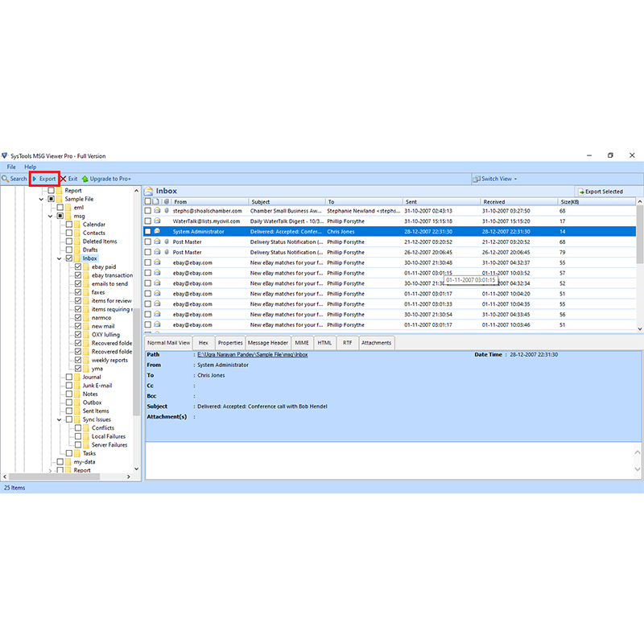Select the first Post Master email row
The image size is (644, 644).
click(390, 242)
